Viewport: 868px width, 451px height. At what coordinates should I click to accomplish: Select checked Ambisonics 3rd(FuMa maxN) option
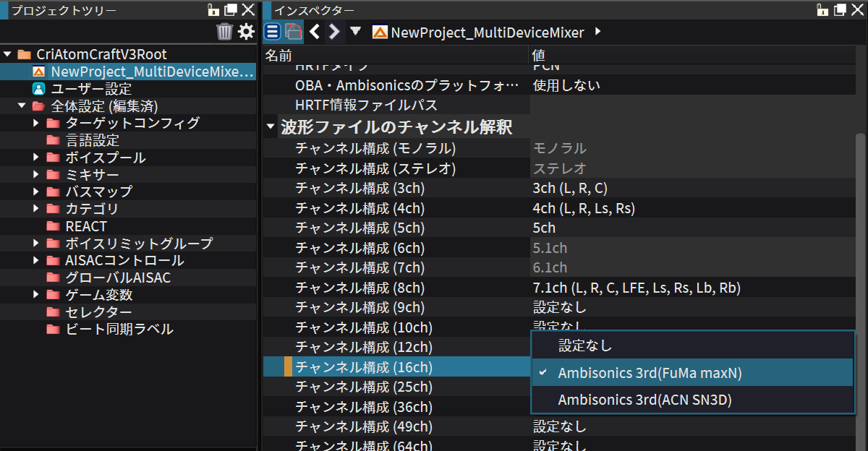point(650,373)
